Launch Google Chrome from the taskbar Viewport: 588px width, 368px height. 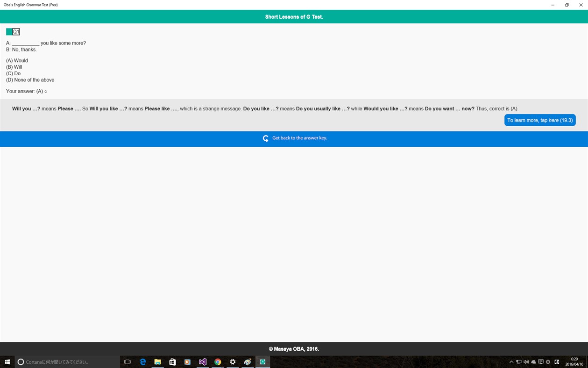point(217,361)
